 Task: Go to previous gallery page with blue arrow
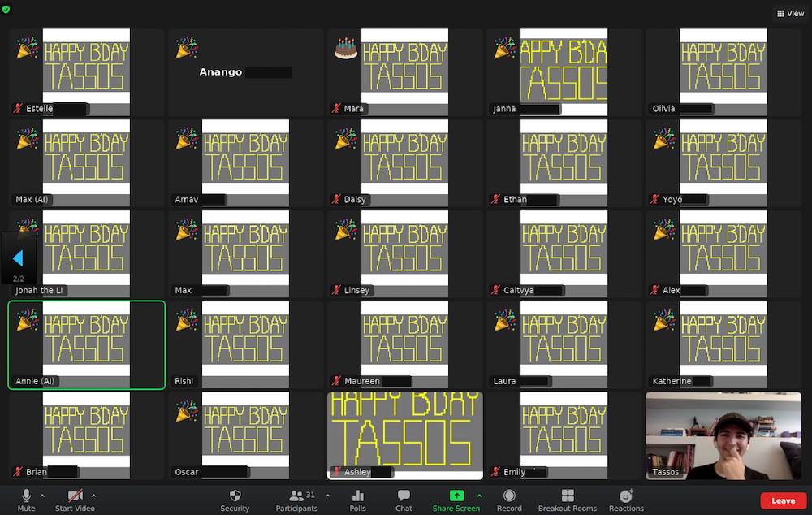point(18,258)
